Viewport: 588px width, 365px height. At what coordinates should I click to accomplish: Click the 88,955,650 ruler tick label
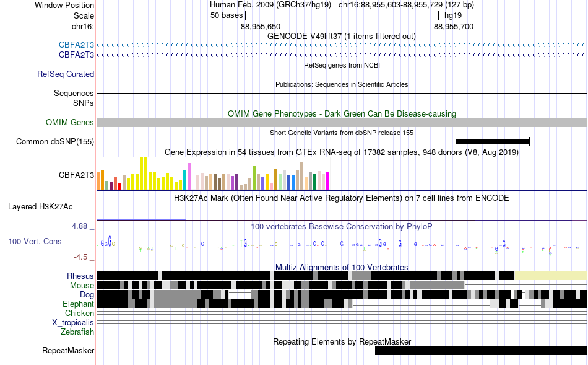[261, 27]
